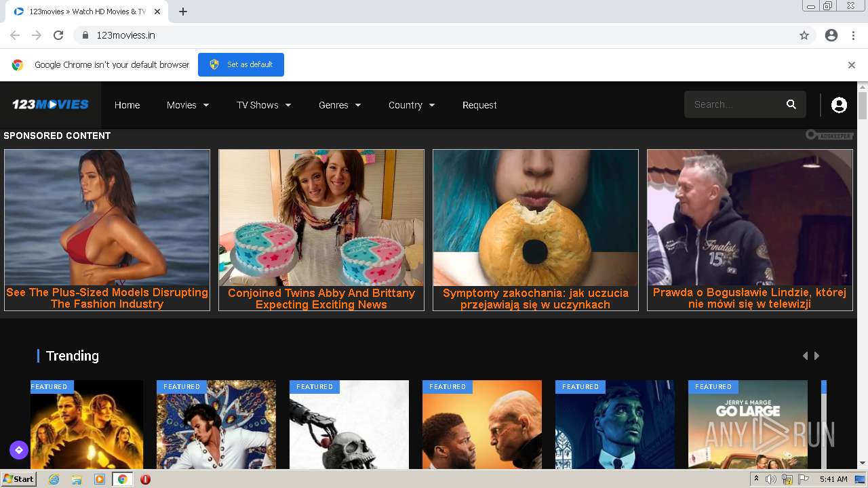The height and width of the screenshot is (488, 868).
Task: Open the robot arm skull featured poster
Action: tap(349, 425)
